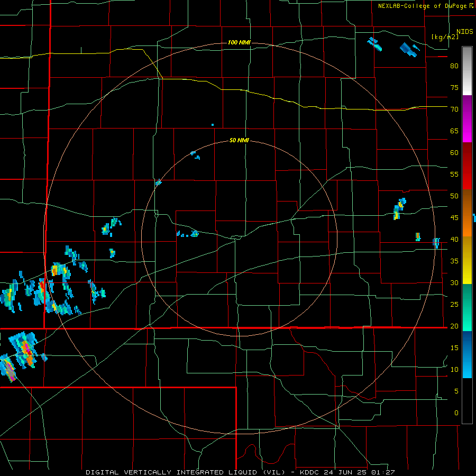Click the green segment of the color bar
Screen dimensions: 476x476
tap(467, 307)
